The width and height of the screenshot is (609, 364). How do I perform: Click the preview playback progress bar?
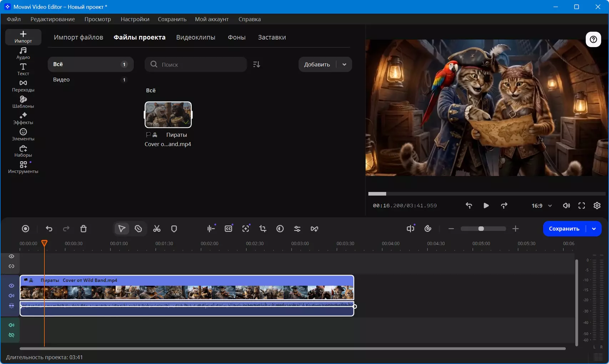pos(487,194)
